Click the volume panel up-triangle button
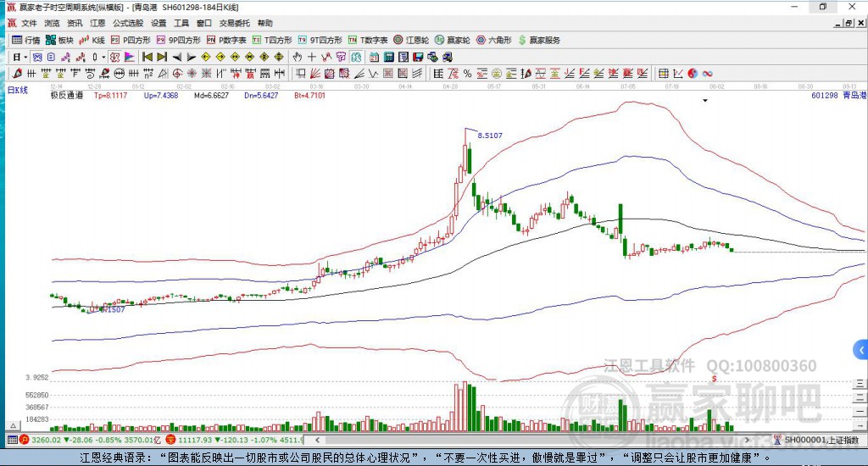Screen dimensions: 868x466 [x=14, y=425]
